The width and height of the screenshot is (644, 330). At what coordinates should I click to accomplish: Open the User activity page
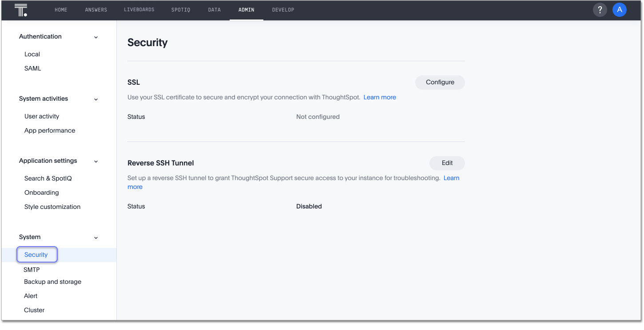[x=42, y=116]
